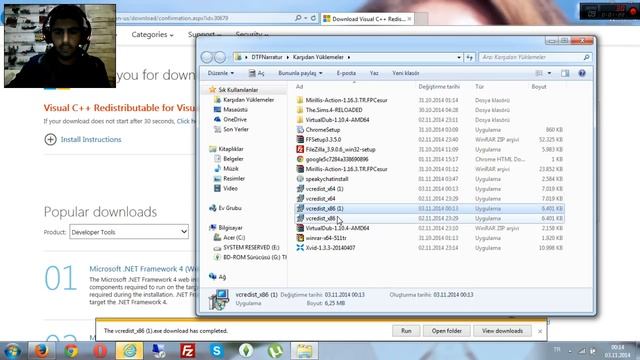Open the Categories menu on the webpage
Image resolution: width=640 pixels, height=360 pixels.
pos(152,35)
